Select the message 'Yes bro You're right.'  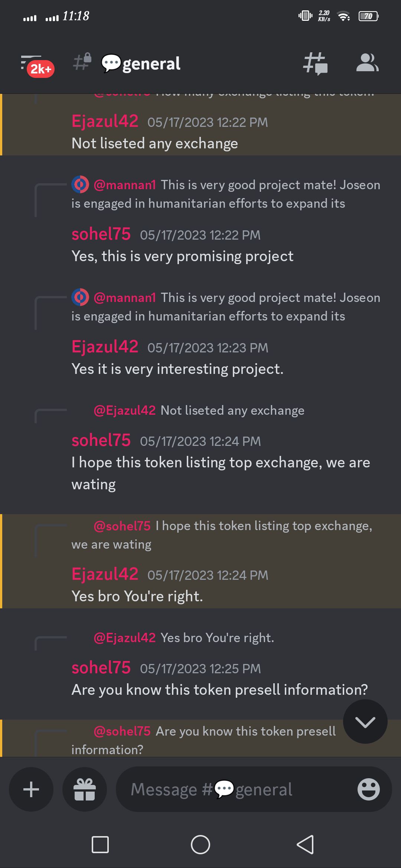pyautogui.click(x=137, y=596)
